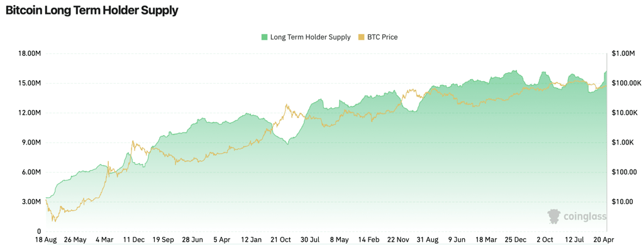
Task: Select the 22 Nov x-axis date label
Action: (397, 239)
